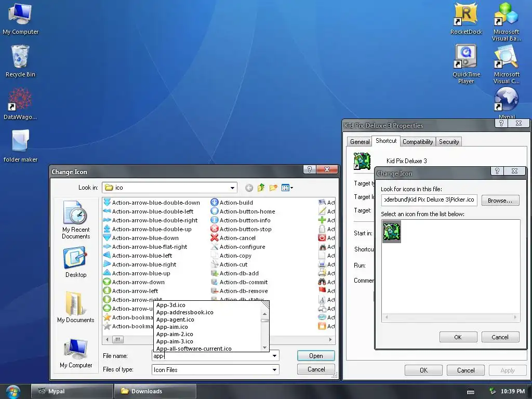Expand the Files of type dropdown
Image resolution: width=532 pixels, height=399 pixels.
[x=274, y=370]
